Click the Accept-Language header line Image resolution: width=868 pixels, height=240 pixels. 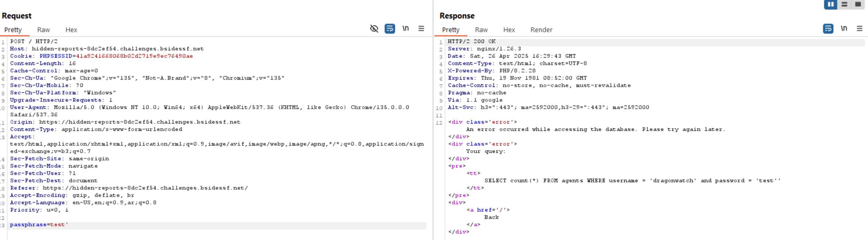point(83,203)
